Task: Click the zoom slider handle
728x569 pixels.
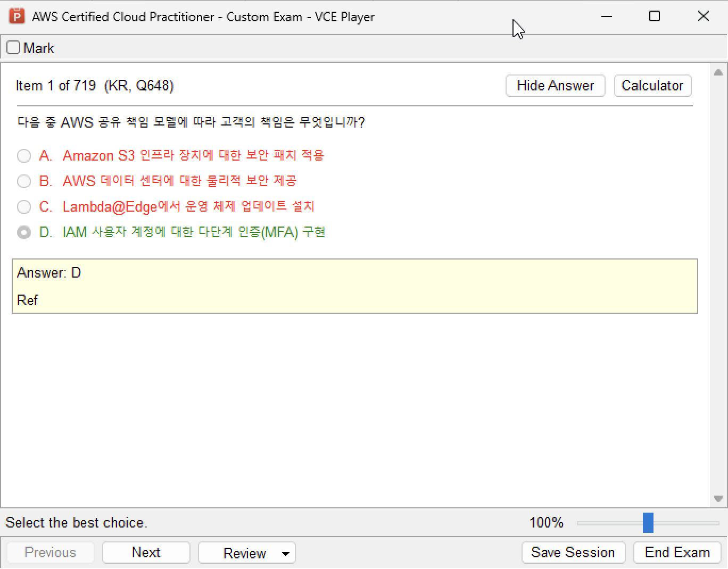Action: click(648, 523)
